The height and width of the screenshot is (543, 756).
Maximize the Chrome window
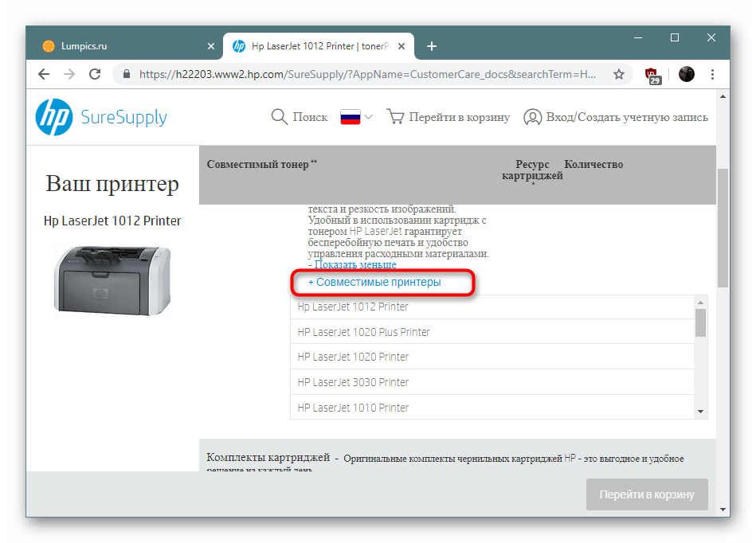click(x=675, y=37)
